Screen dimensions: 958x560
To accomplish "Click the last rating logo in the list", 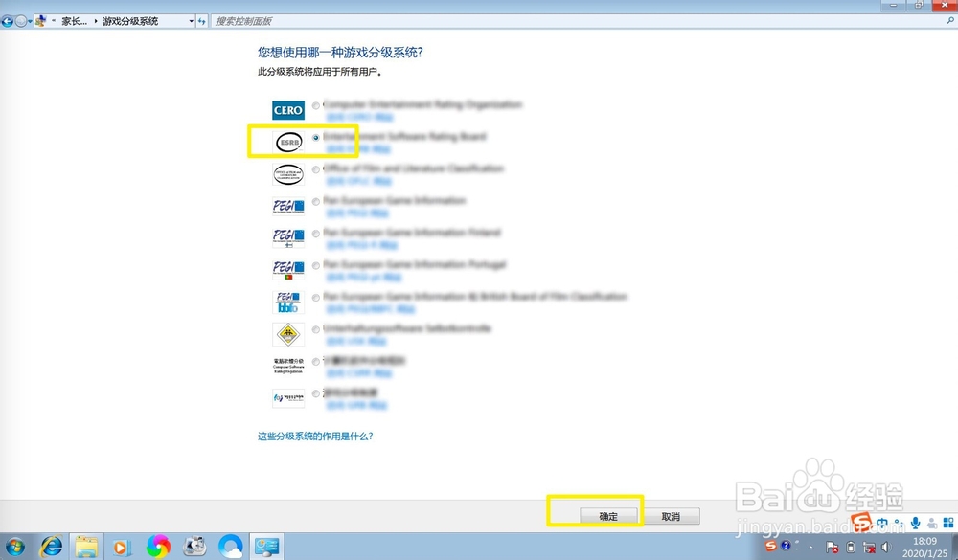I will pyautogui.click(x=288, y=398).
